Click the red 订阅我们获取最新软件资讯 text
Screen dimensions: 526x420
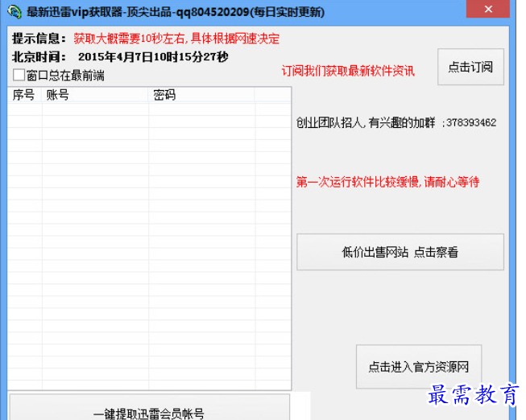[348, 71]
